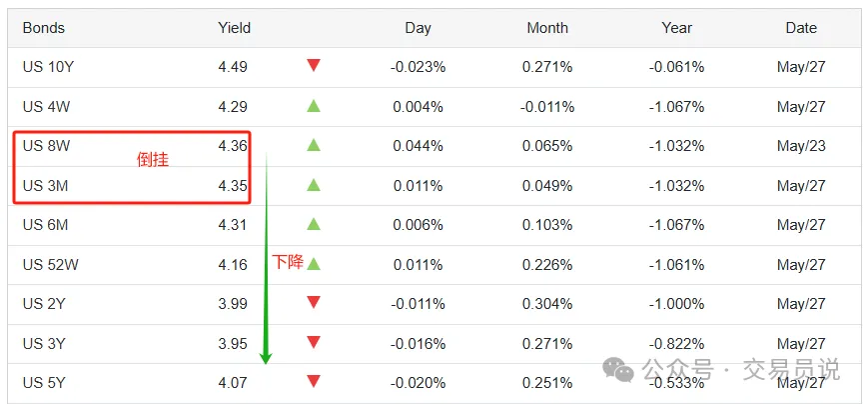Open the US 3Y bond link

click(44, 344)
